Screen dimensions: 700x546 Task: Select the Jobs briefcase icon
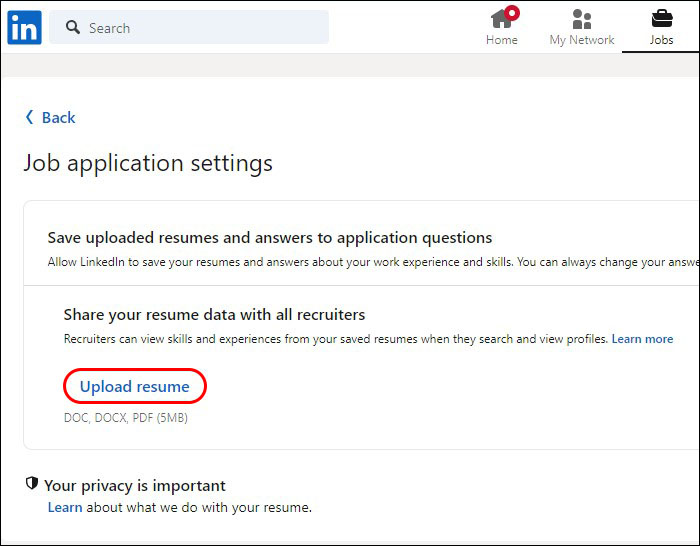pos(661,19)
